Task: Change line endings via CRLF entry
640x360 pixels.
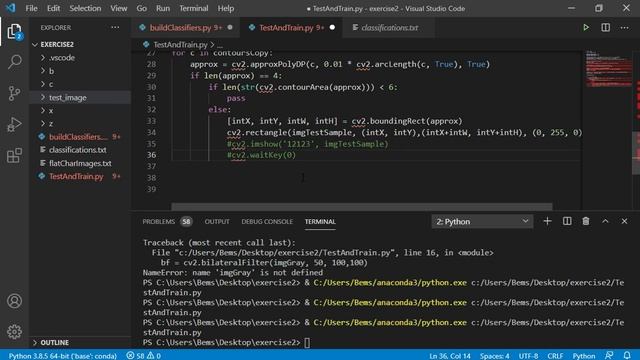Action: click(x=555, y=356)
